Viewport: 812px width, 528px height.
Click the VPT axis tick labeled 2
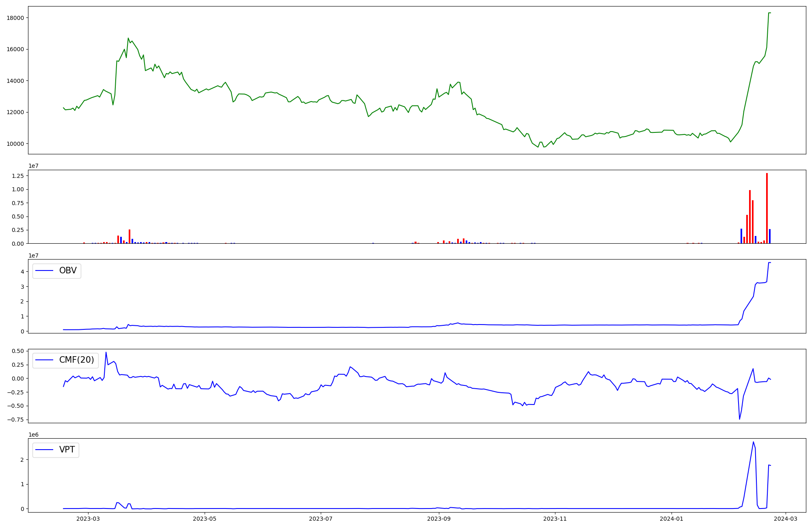click(x=22, y=460)
